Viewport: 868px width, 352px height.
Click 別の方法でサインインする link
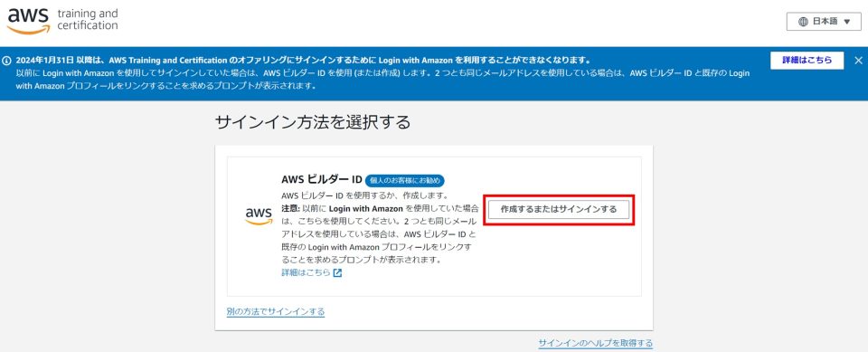click(276, 311)
